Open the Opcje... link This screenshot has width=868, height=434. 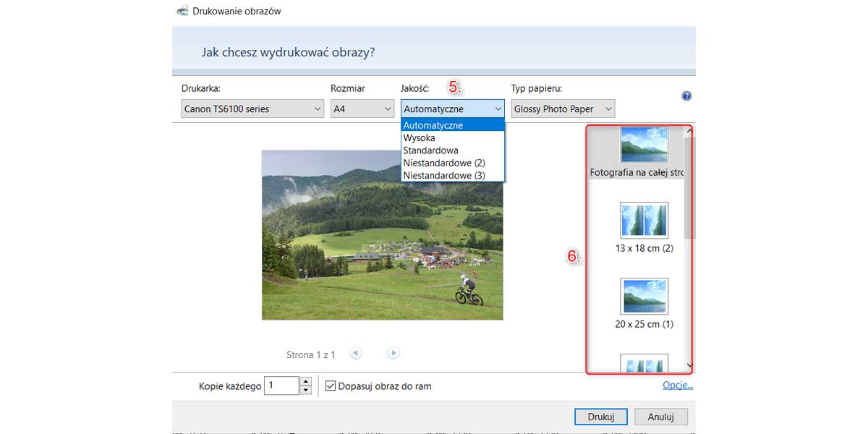pyautogui.click(x=677, y=386)
